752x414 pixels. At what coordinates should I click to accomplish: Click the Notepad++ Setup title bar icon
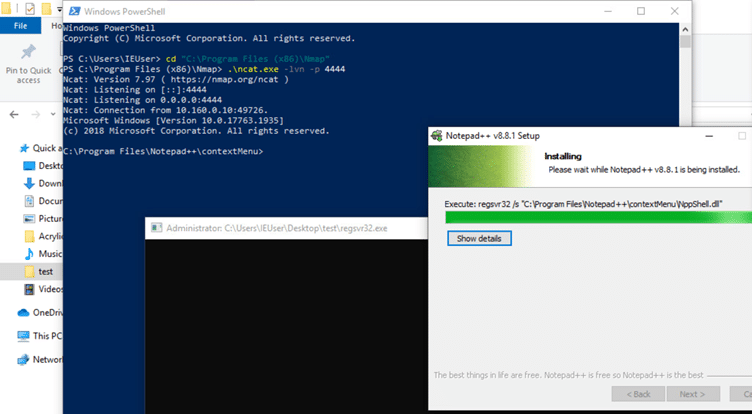[x=436, y=136]
